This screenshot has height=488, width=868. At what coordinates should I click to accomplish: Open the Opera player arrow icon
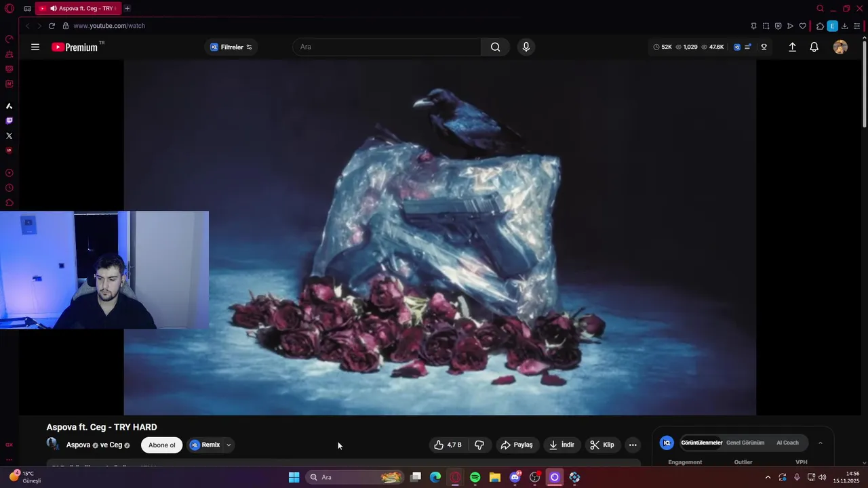790,26
